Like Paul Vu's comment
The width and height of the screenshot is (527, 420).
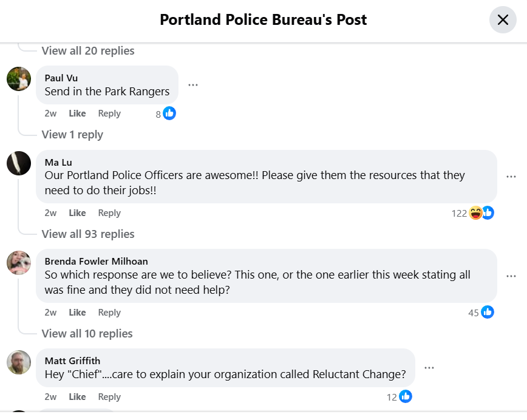[x=77, y=113]
